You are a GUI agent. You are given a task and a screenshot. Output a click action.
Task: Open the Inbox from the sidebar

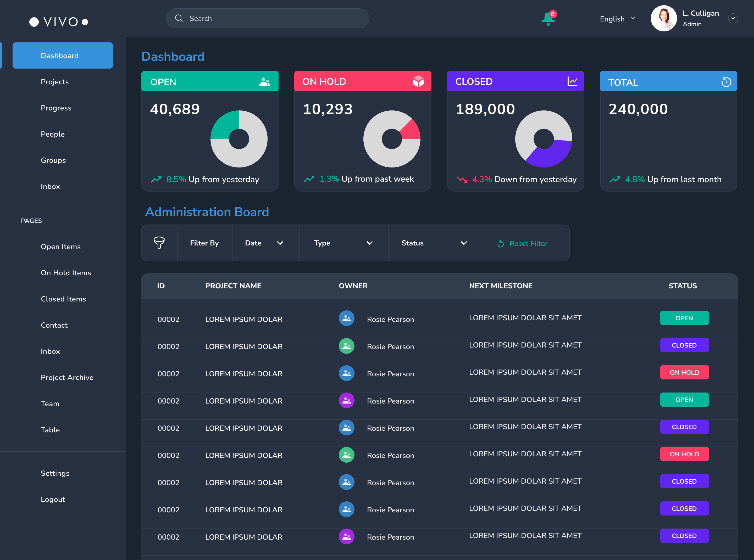point(50,186)
